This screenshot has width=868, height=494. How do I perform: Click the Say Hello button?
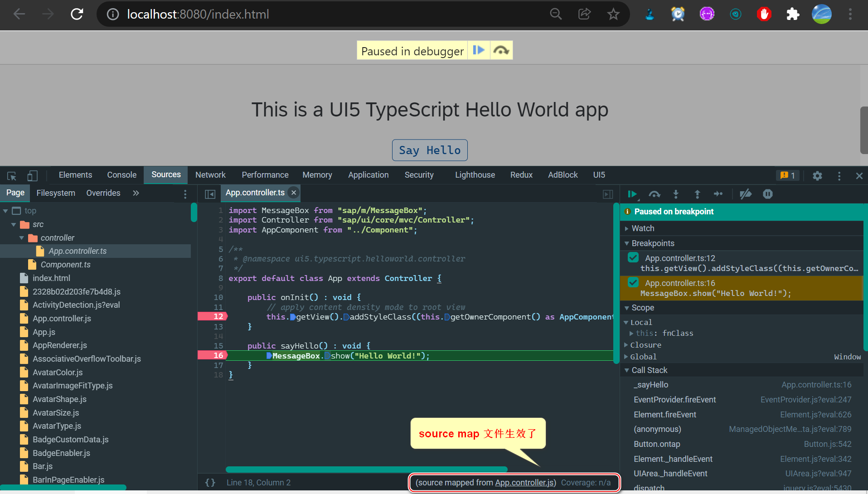pos(430,150)
